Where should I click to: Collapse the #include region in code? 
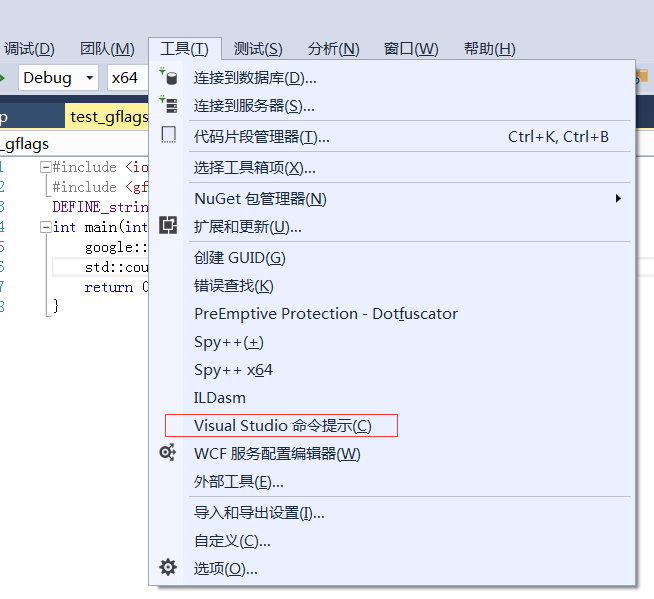[45, 167]
